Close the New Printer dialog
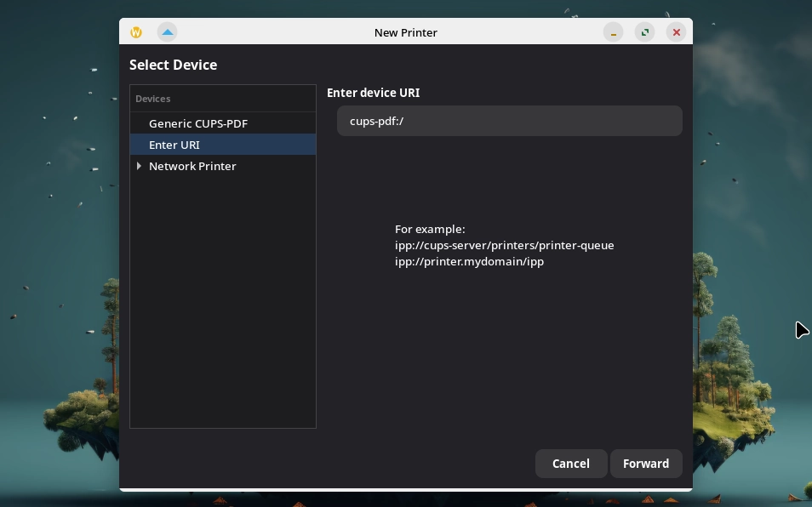The width and height of the screenshot is (812, 507). coord(677,32)
